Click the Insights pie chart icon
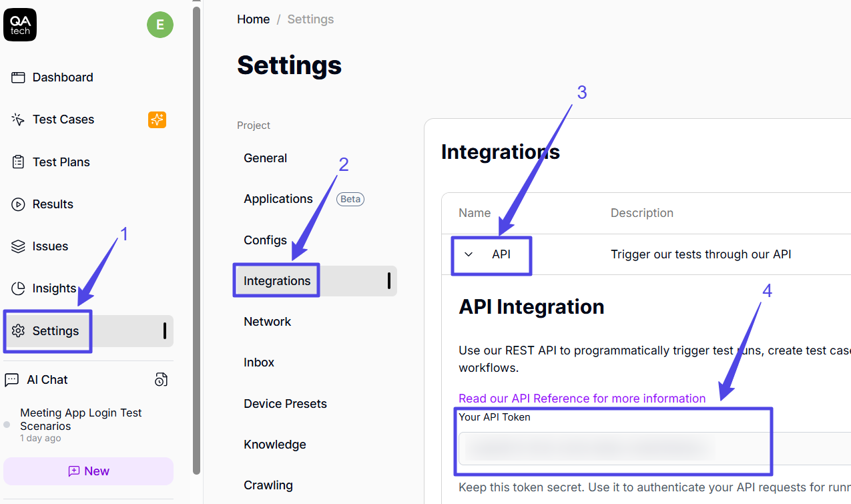This screenshot has height=504, width=851. 18,288
